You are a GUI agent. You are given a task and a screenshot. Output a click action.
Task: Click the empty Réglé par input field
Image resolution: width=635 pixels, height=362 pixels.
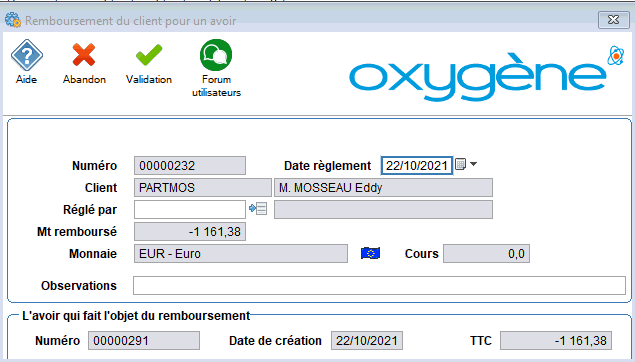coord(190,209)
